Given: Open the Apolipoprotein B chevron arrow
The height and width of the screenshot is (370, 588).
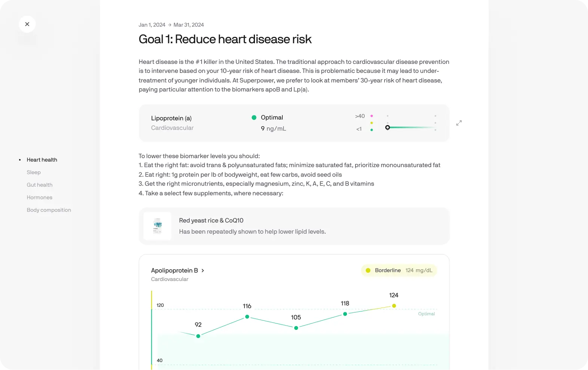Looking at the screenshot, I should click(203, 270).
